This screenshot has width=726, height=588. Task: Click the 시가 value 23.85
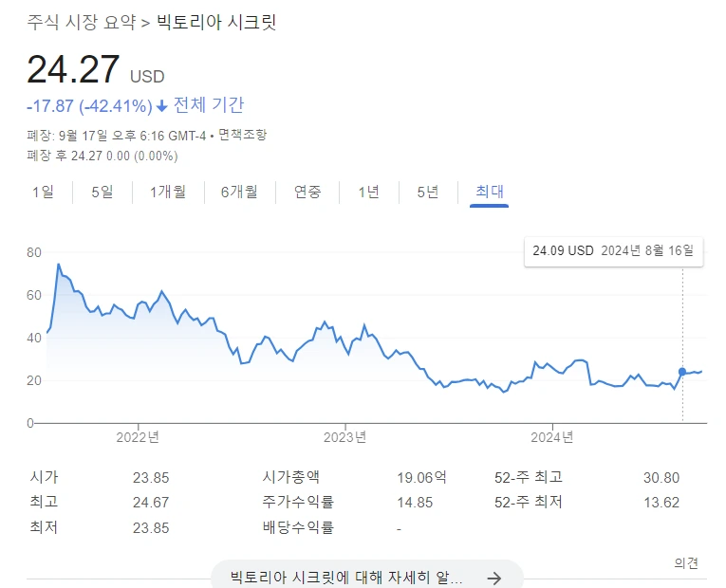tap(151, 477)
